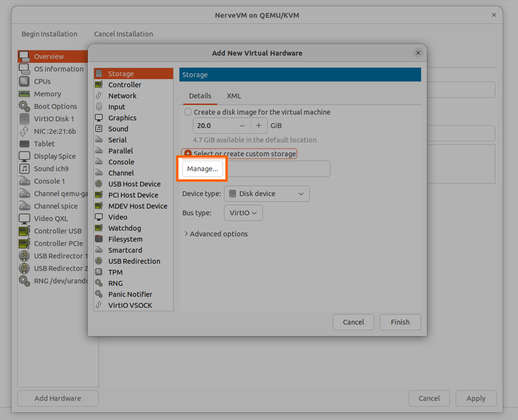The image size is (518, 420).
Task: Increase disk size with plus button
Action: (259, 126)
